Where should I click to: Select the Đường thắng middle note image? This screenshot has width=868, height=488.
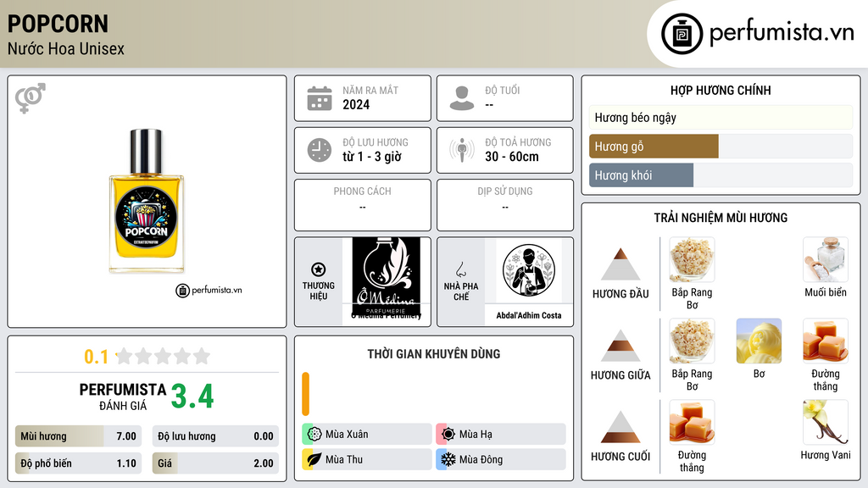tap(826, 341)
